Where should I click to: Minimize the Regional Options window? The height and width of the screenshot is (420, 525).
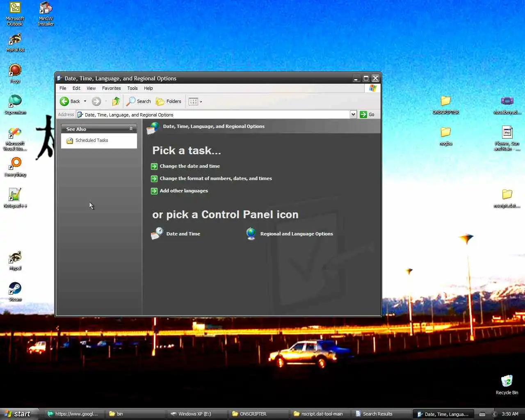click(356, 78)
